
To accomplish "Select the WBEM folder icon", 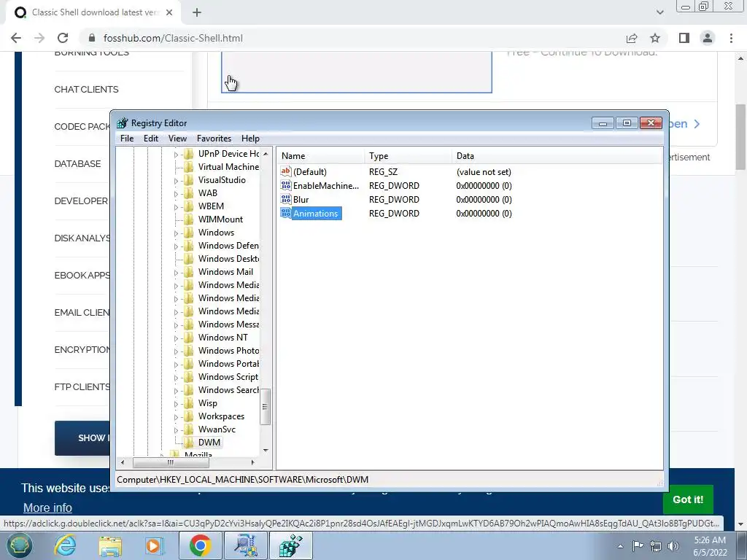I will 189,206.
